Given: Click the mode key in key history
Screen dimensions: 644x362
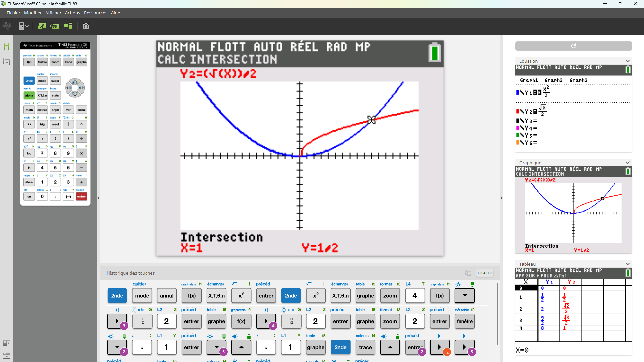Looking at the screenshot, I should 142,296.
